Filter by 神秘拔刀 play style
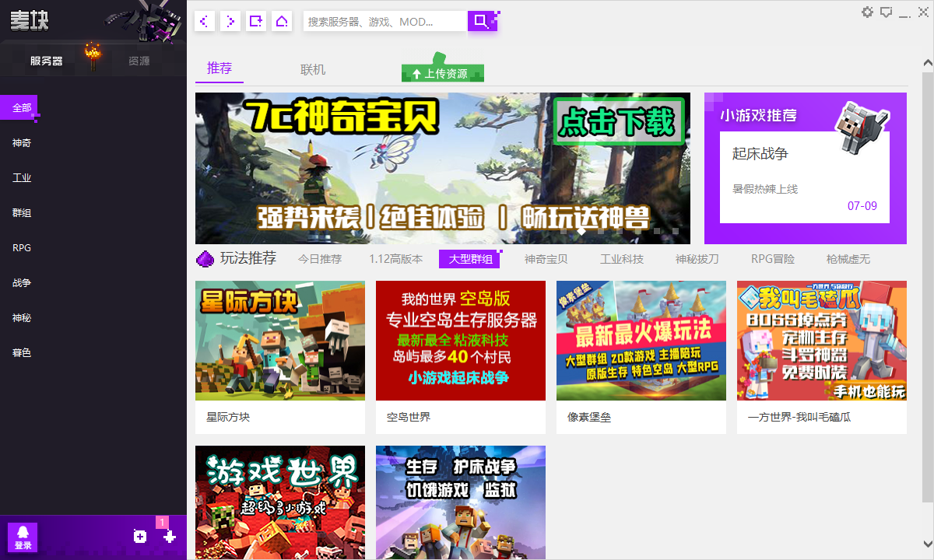This screenshot has height=560, width=934. click(697, 259)
